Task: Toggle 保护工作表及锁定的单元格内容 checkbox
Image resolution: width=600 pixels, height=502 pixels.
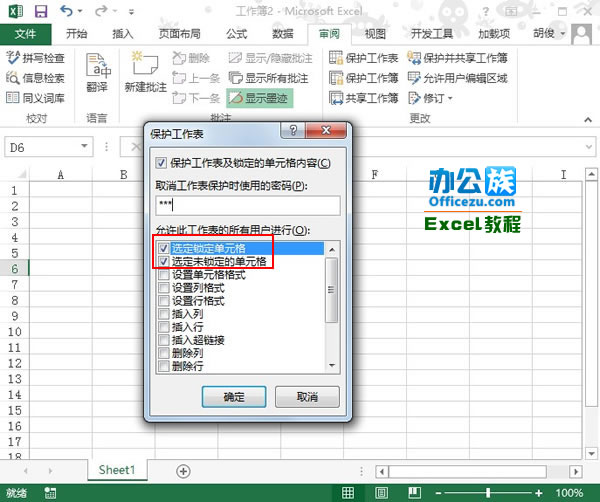Action: point(161,163)
